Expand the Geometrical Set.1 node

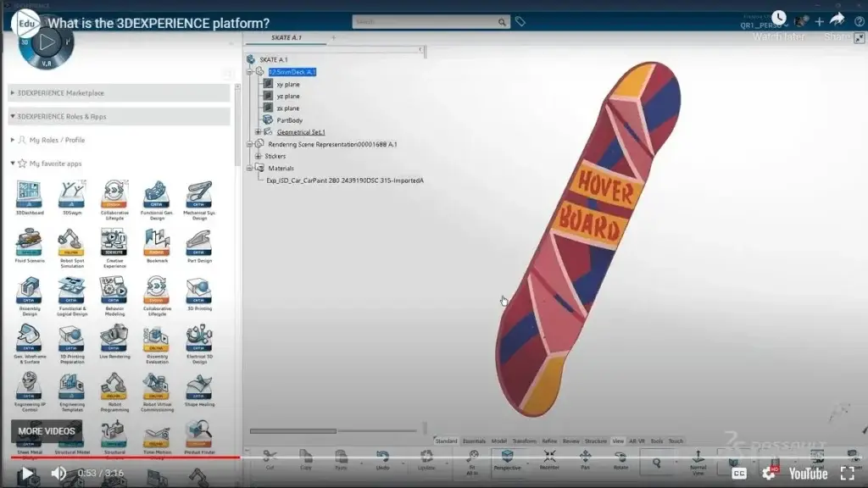tap(257, 132)
